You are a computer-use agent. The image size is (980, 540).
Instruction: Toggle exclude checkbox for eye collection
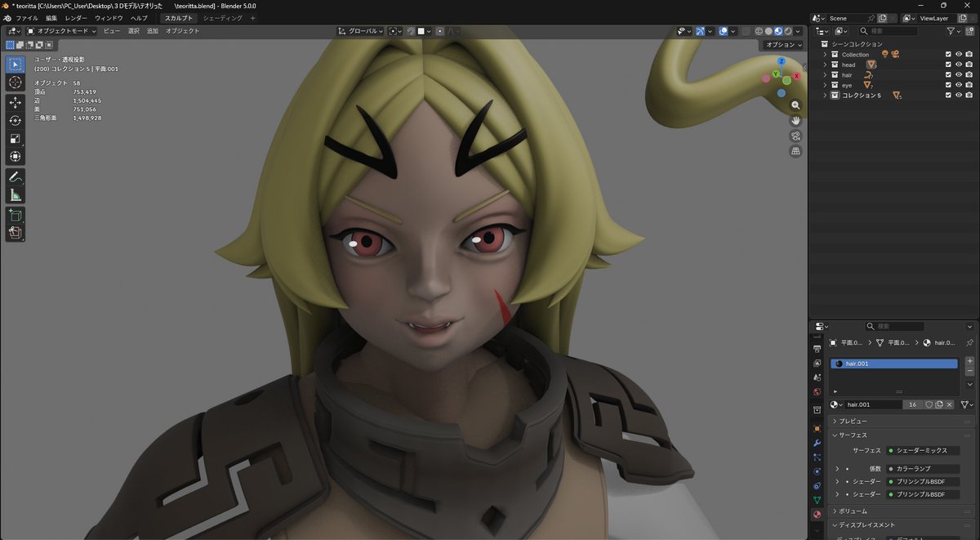pyautogui.click(x=948, y=85)
